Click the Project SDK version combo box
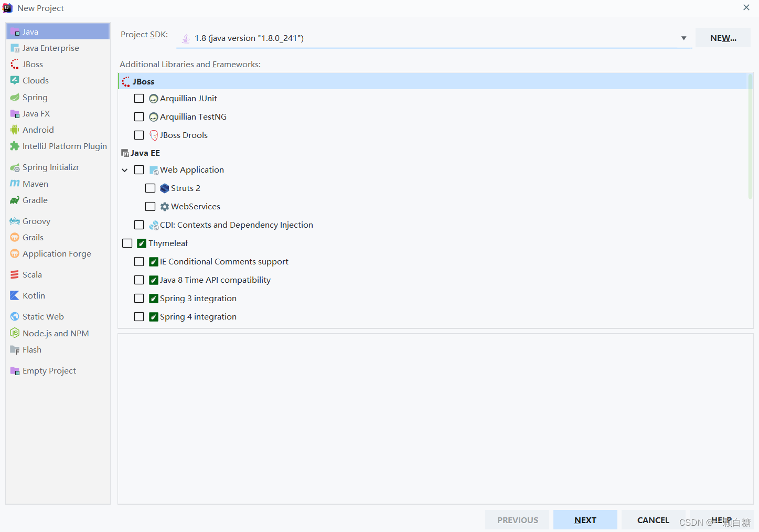 coord(434,38)
